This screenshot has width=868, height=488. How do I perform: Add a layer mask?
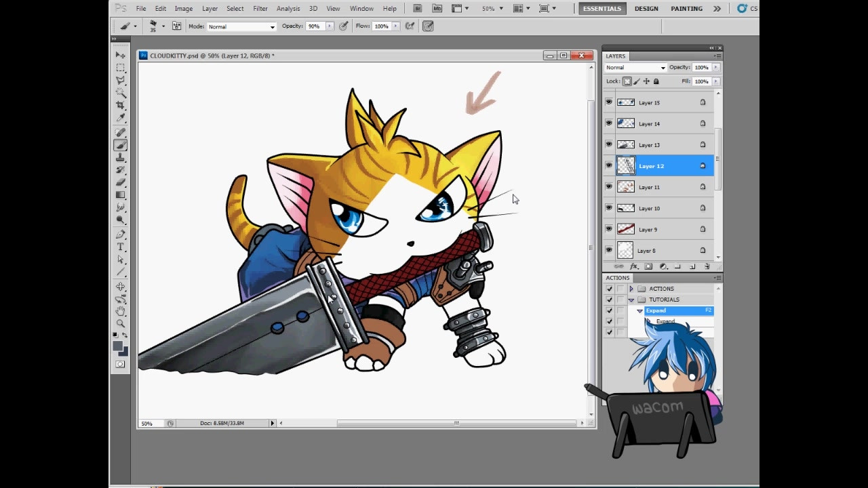[x=648, y=267]
